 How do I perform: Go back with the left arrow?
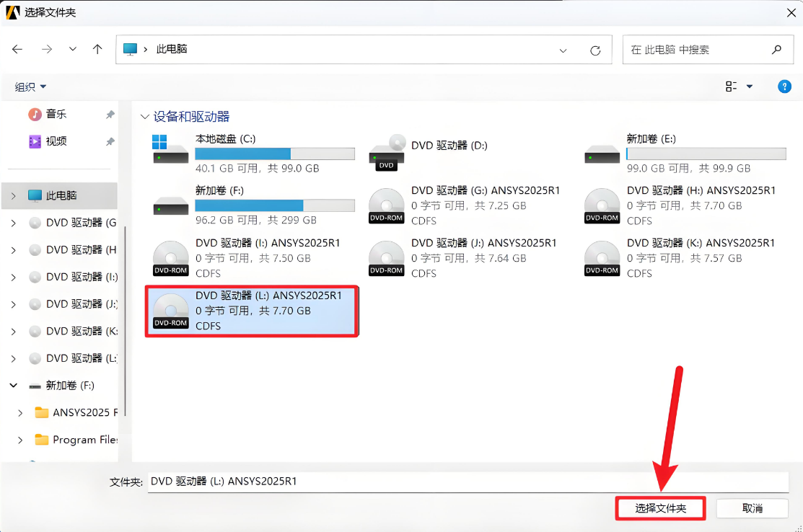(x=17, y=49)
